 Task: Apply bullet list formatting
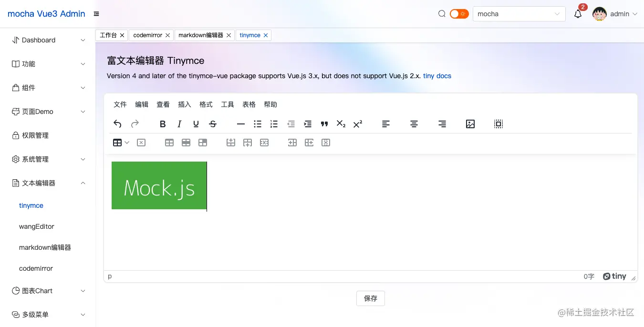pyautogui.click(x=258, y=124)
